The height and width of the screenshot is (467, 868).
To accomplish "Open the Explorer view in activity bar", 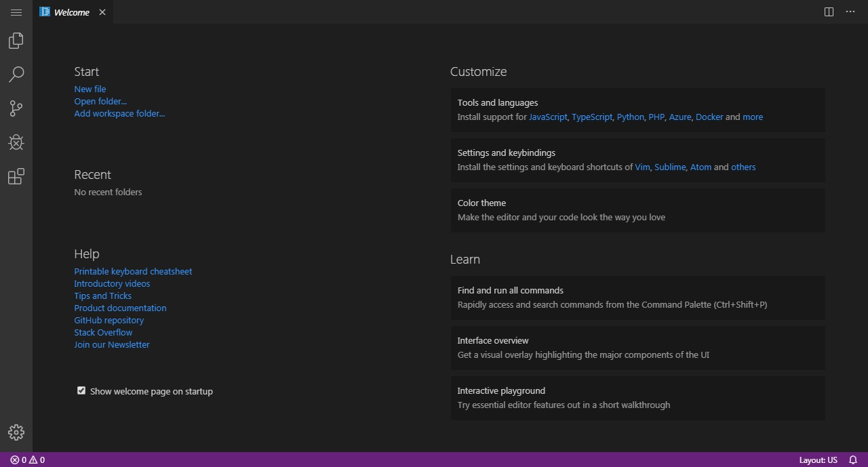I will click(x=16, y=41).
